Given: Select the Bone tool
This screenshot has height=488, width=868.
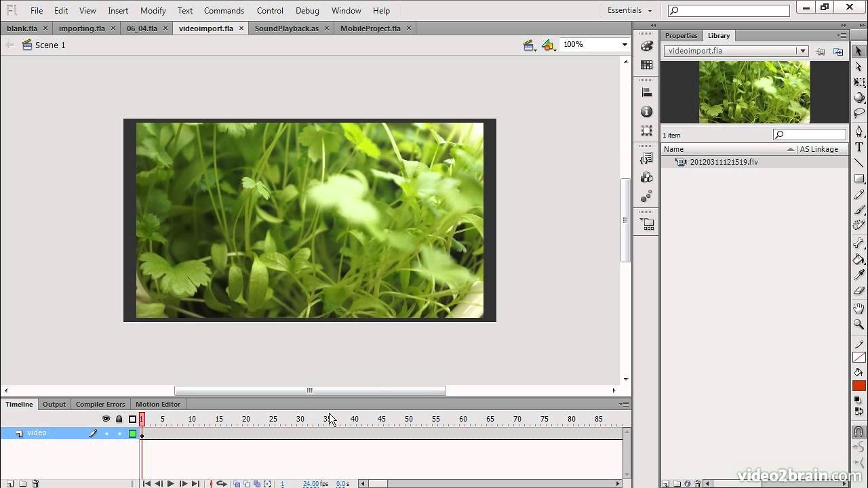Looking at the screenshot, I should tap(859, 243).
